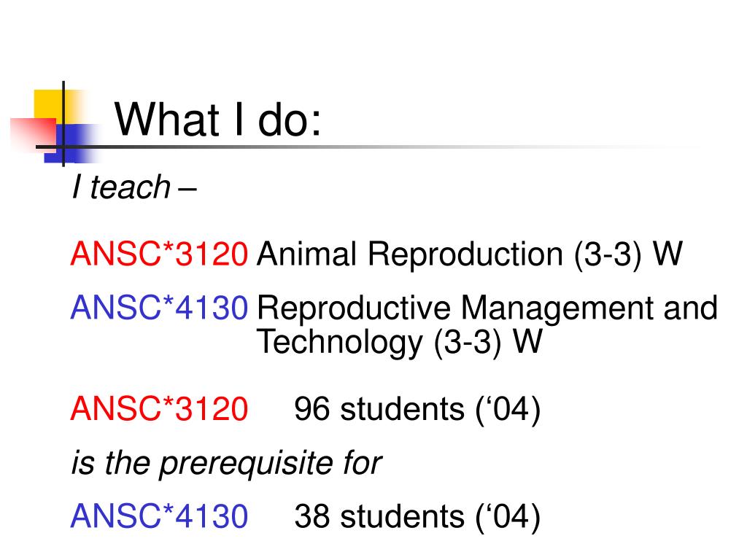Click the red ANSC*3120 course code above 'Animal Reproduction'
747x560 pixels.
pyautogui.click(x=159, y=253)
